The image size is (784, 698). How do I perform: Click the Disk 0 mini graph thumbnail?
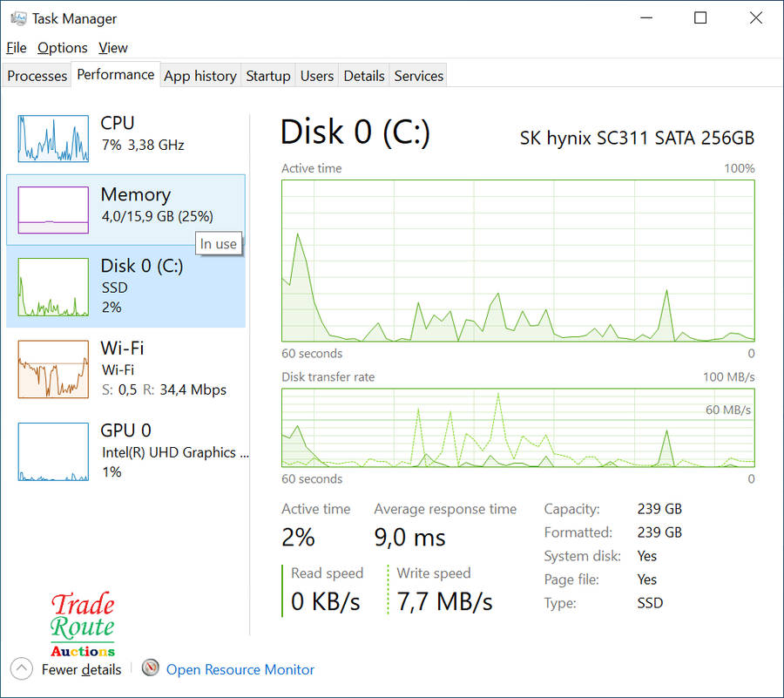53,287
